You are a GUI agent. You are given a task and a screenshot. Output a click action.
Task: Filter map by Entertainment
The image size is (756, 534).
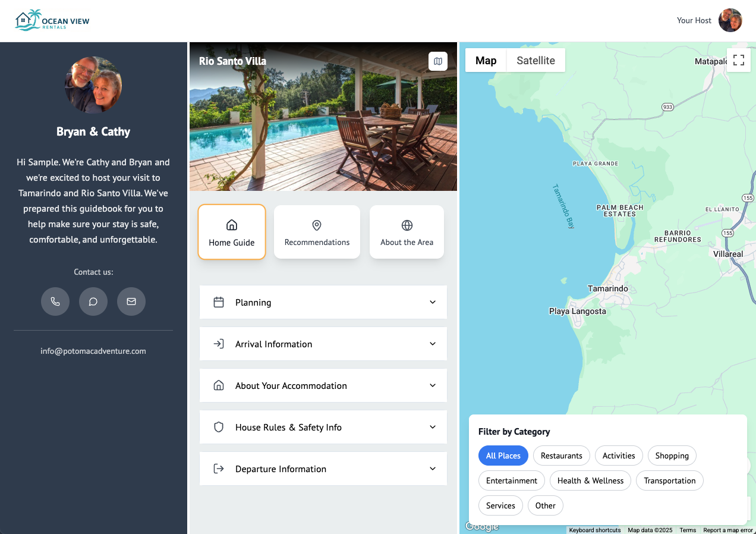[512, 480]
